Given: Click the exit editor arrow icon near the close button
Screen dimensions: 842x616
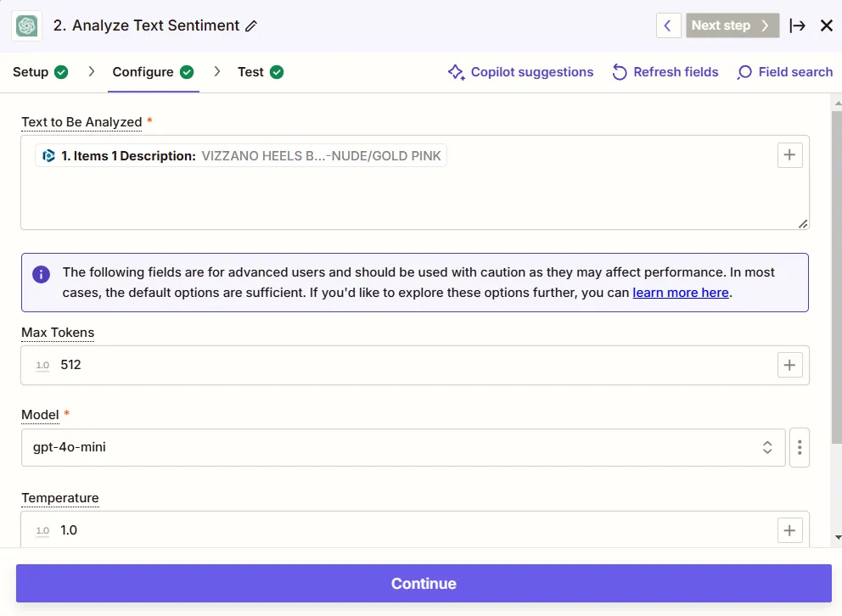Looking at the screenshot, I should (x=798, y=25).
